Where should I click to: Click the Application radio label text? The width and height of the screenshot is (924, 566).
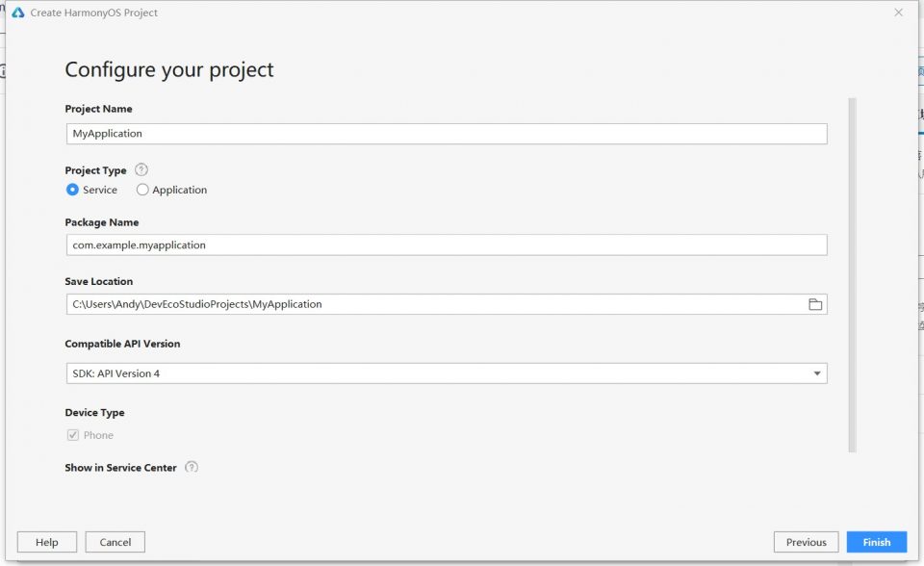[x=180, y=190]
